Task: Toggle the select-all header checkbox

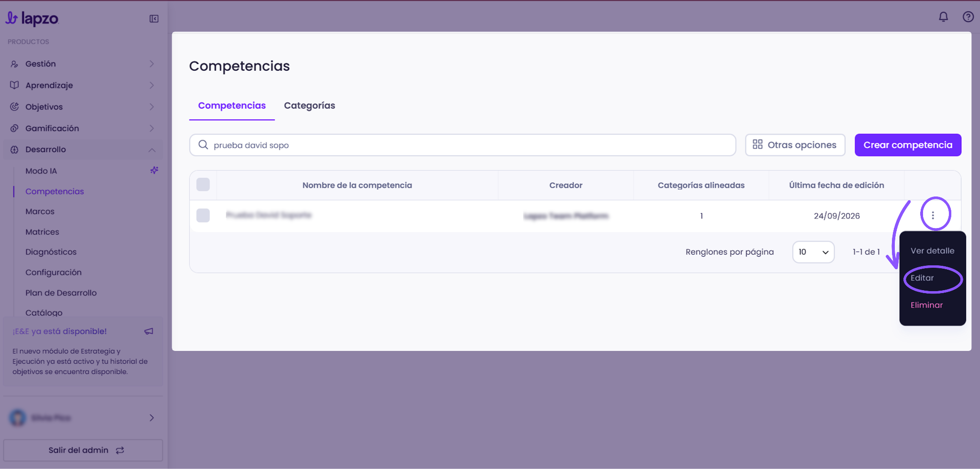Action: [203, 185]
